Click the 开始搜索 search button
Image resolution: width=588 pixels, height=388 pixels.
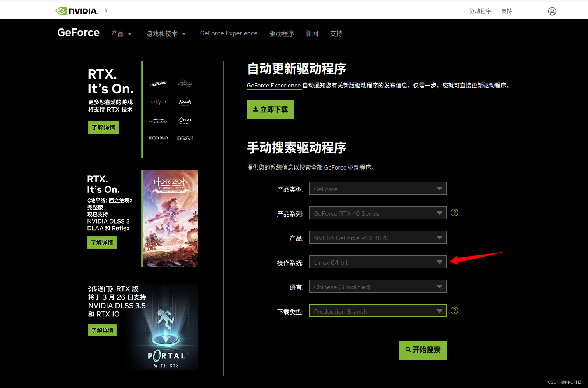[423, 350]
